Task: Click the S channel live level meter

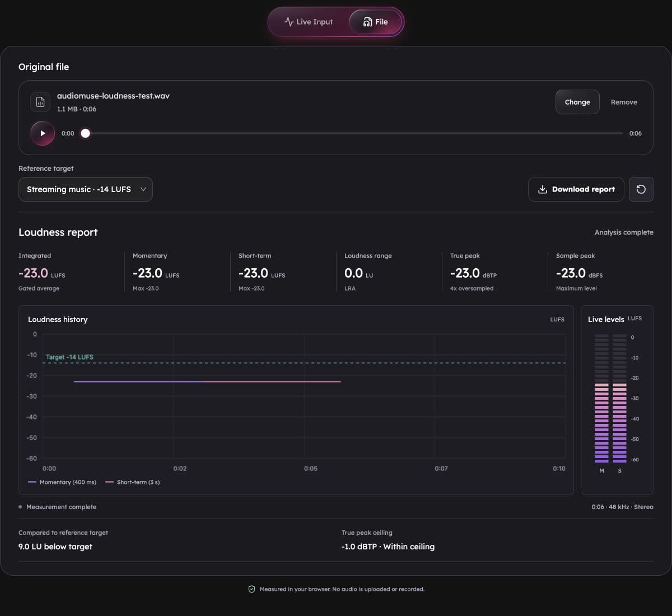Action: point(619,398)
